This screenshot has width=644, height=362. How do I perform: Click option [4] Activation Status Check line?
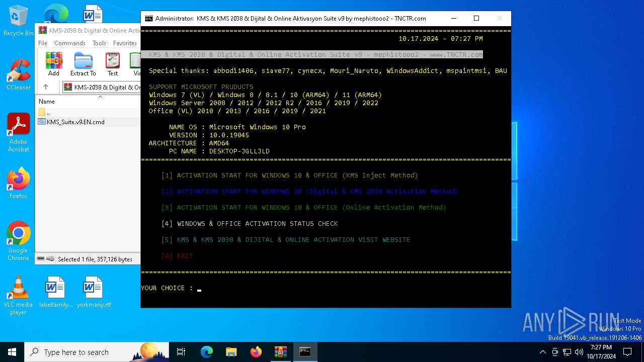(x=250, y=224)
